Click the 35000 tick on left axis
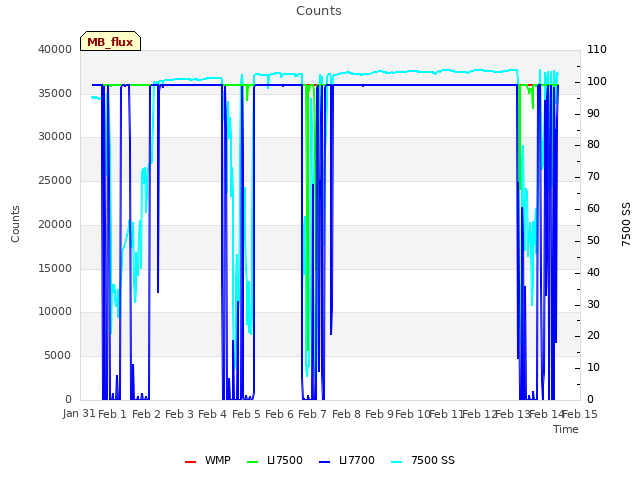The width and height of the screenshot is (640, 480). [55, 93]
